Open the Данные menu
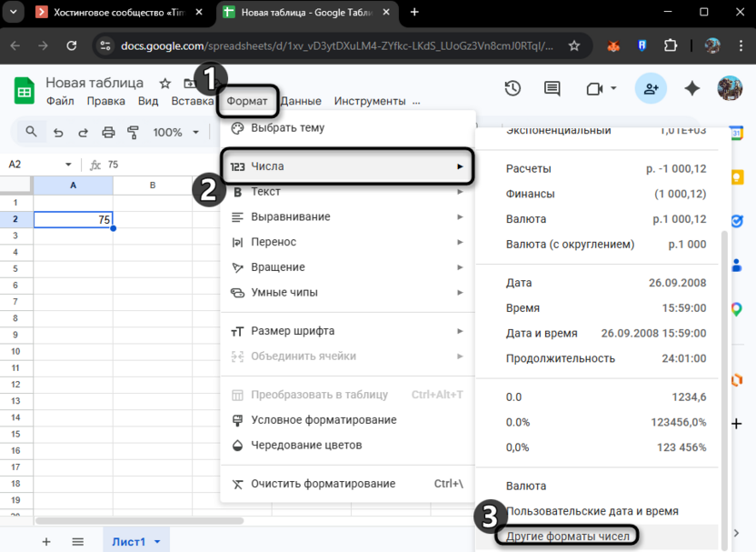The height and width of the screenshot is (552, 756). [301, 101]
